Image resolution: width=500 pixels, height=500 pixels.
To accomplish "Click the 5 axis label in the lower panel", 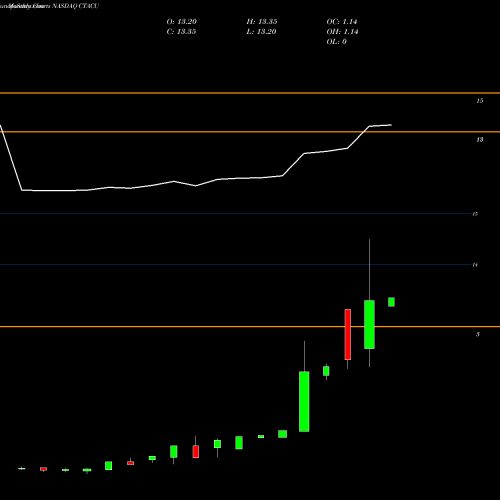I will point(478,334).
